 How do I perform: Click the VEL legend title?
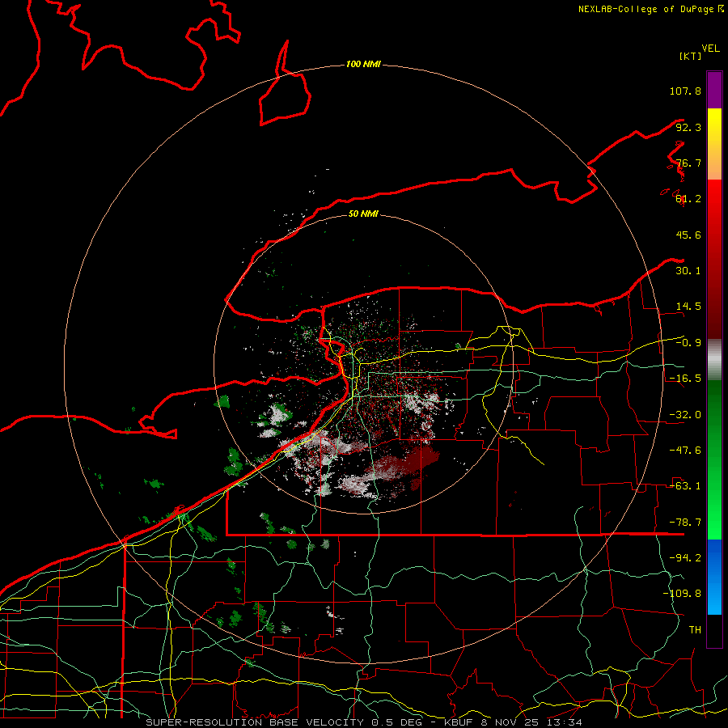click(710, 48)
